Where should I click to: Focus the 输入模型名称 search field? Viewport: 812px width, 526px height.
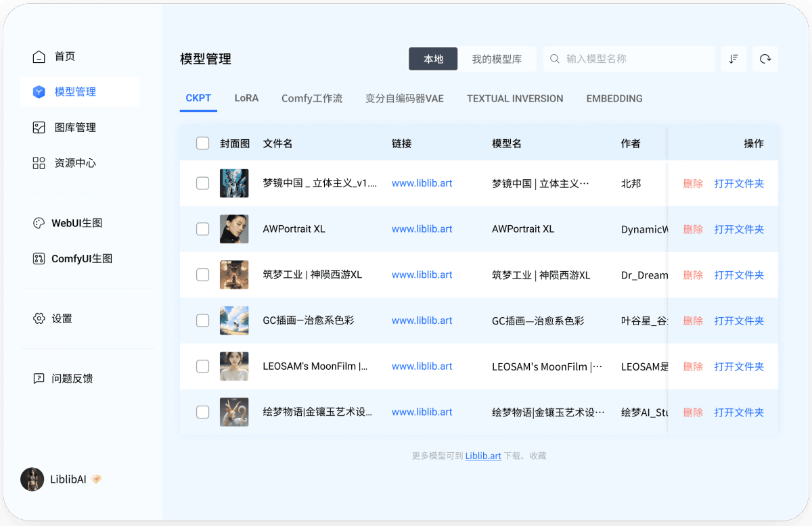[x=636, y=59]
